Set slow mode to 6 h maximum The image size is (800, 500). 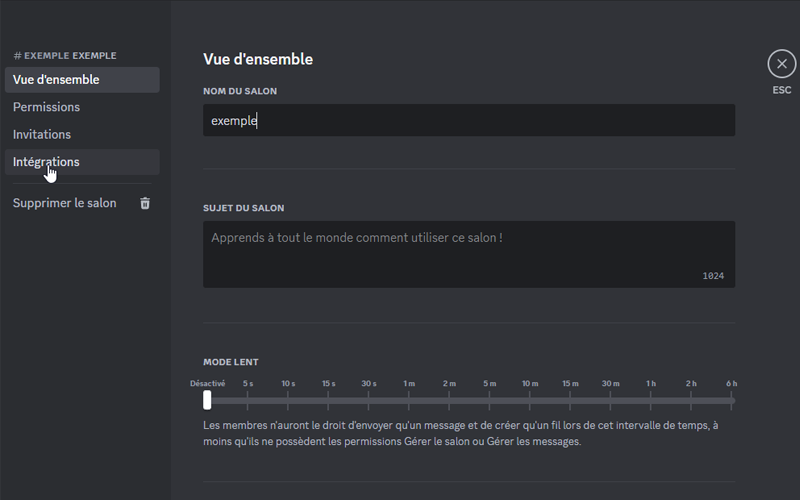coord(732,400)
